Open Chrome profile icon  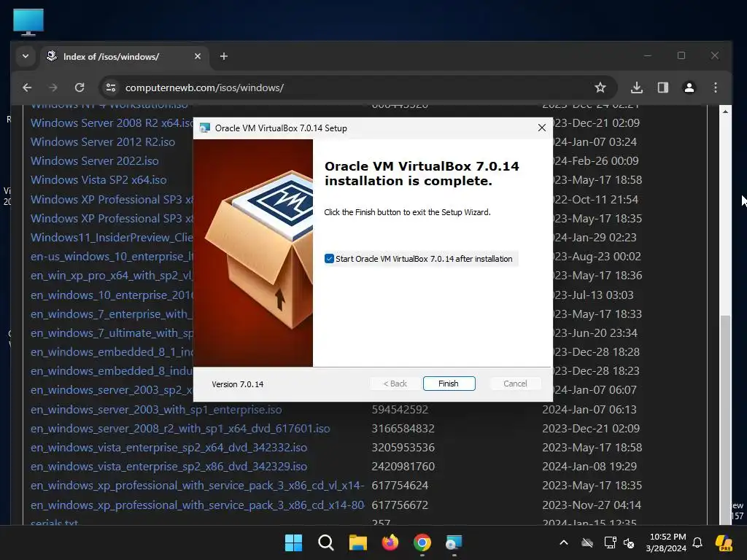coord(689,87)
